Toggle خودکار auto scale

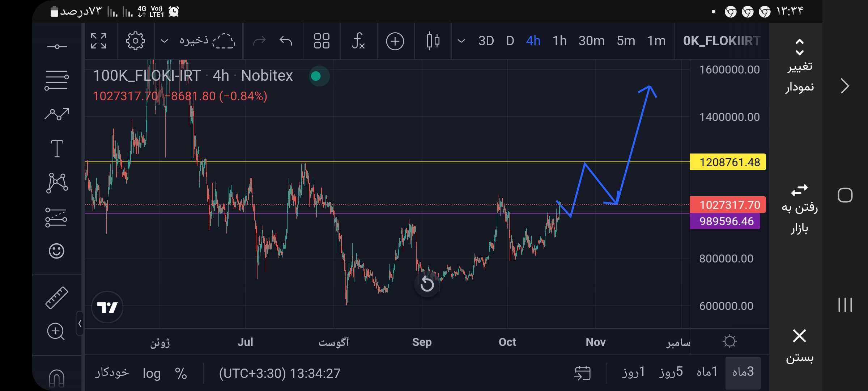coord(112,373)
